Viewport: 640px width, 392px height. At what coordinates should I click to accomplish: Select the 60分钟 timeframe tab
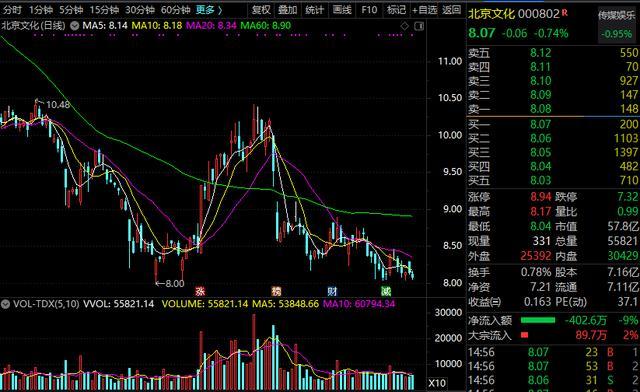tap(176, 9)
